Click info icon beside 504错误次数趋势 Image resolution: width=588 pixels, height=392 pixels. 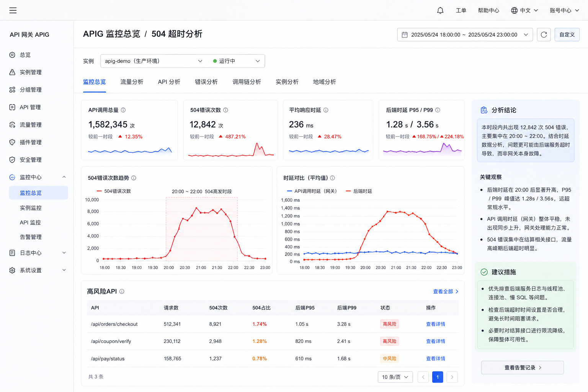(134, 178)
